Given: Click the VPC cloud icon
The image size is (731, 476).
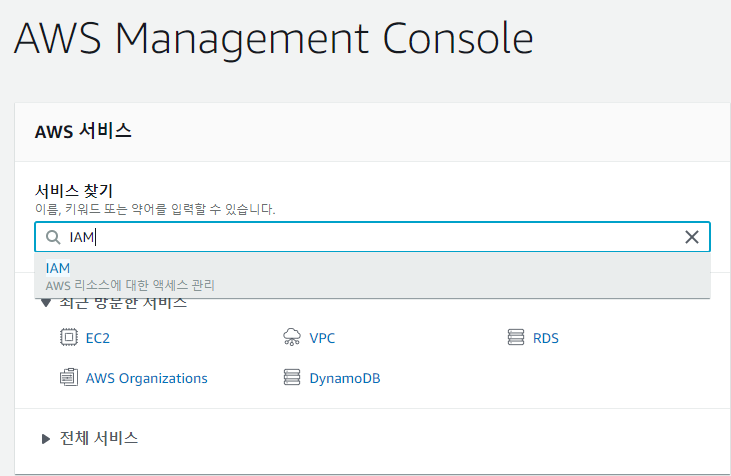Looking at the screenshot, I should coord(292,337).
